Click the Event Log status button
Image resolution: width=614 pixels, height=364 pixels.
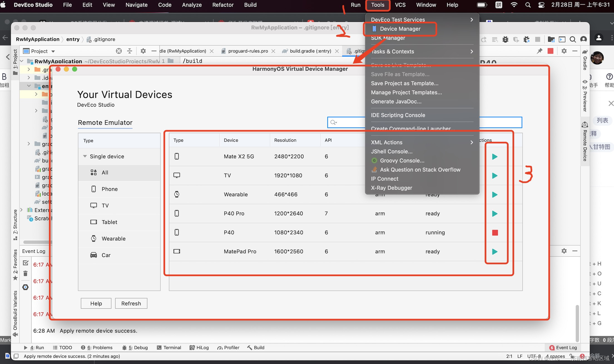563,348
